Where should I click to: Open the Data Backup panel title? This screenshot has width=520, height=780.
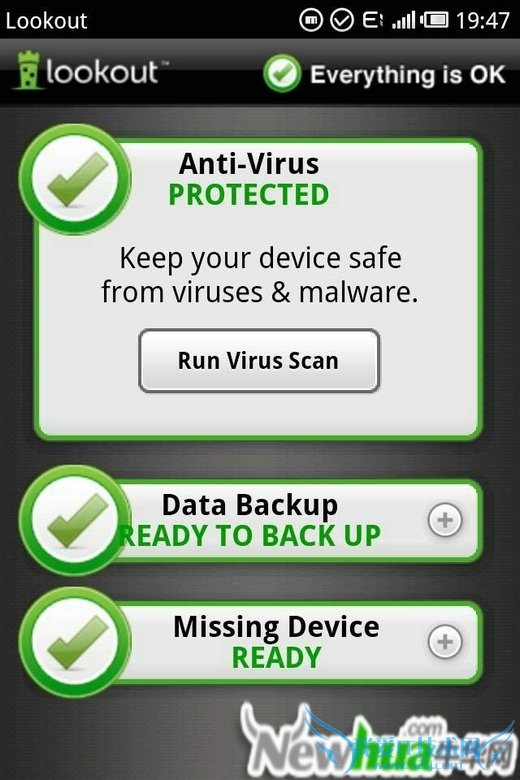pyautogui.click(x=250, y=505)
